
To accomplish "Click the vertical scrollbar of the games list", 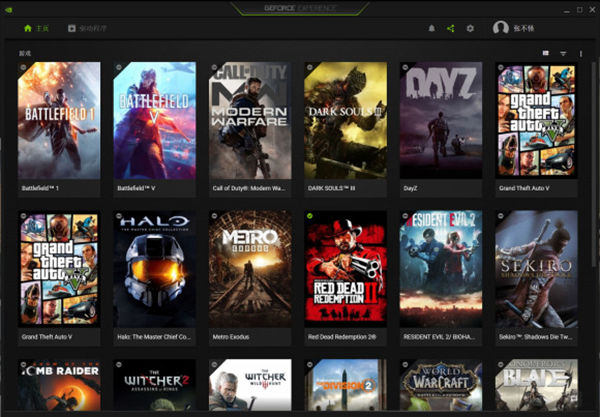I will tap(595, 165).
